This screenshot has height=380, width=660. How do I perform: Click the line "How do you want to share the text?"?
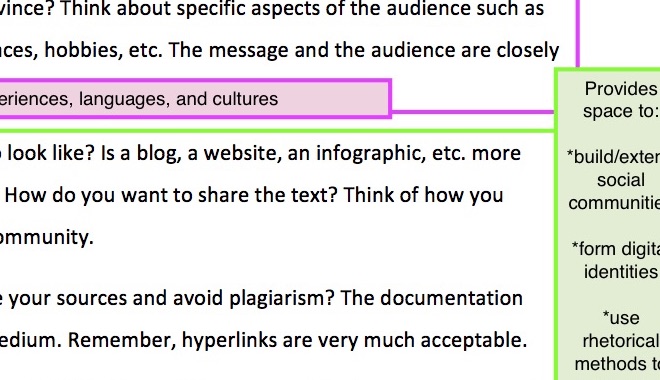171,196
